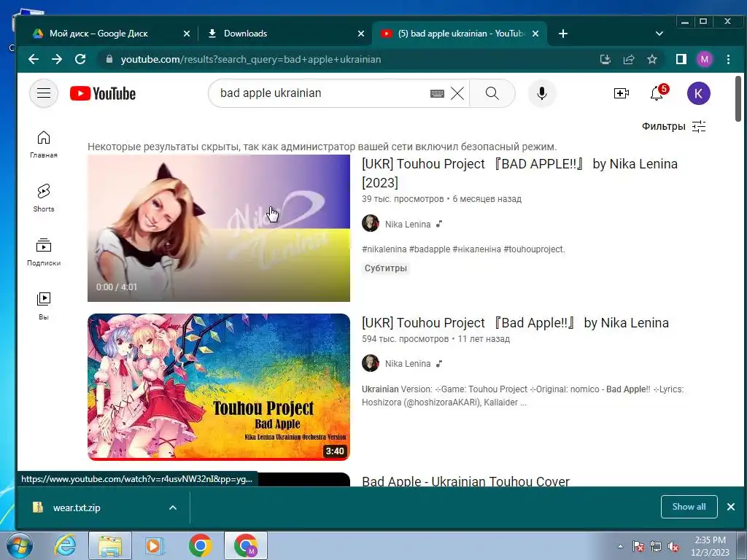Click the Субтитры badge
The width and height of the screenshot is (747, 560).
click(385, 268)
